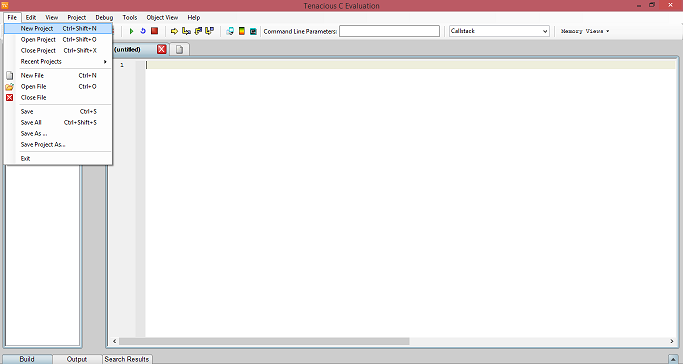Click the yellow arrow Show next statement icon
Viewport: 683px width, 364px height.
tap(174, 31)
